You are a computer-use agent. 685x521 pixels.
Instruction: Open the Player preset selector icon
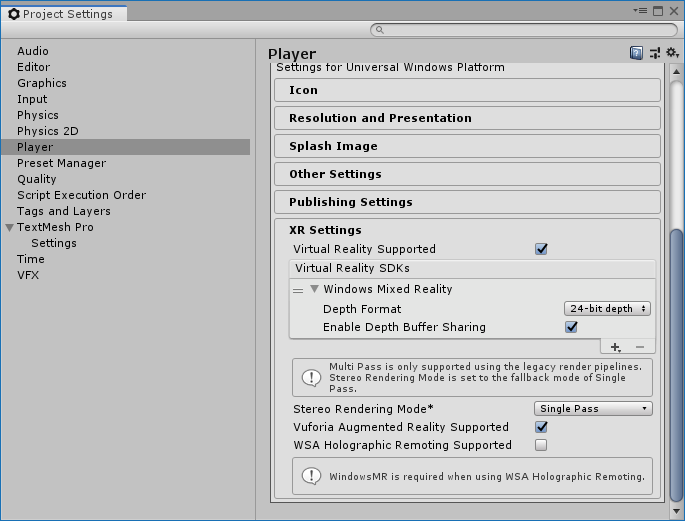[x=654, y=53]
